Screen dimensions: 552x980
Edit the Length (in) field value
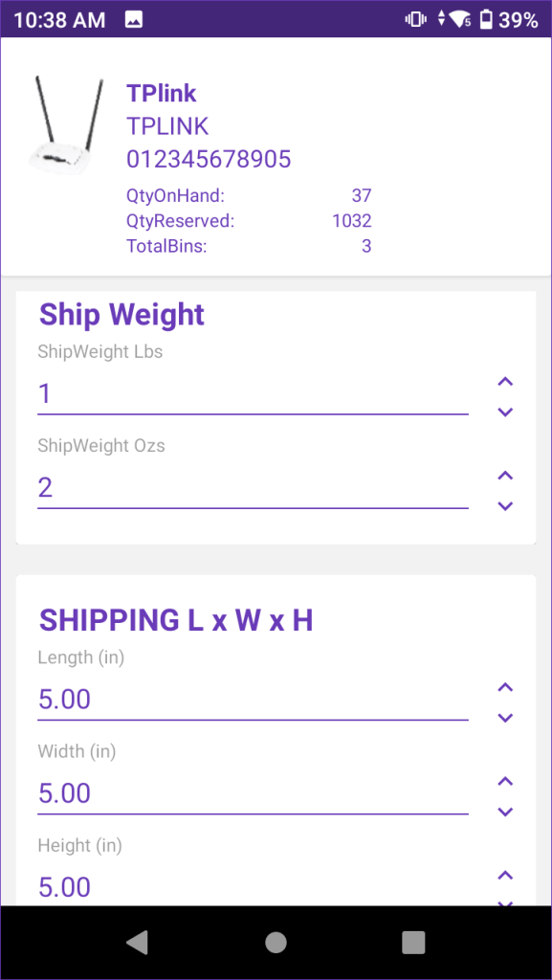tap(253, 701)
